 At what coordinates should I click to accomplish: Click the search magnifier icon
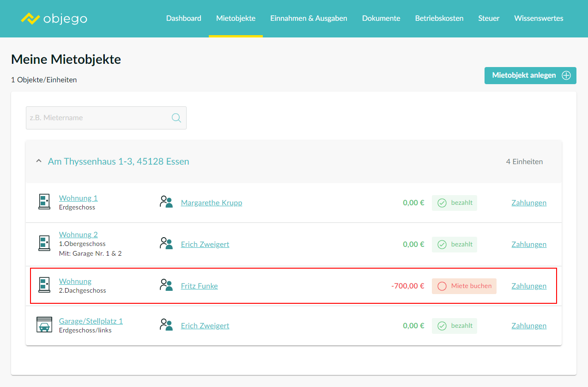[x=176, y=118]
